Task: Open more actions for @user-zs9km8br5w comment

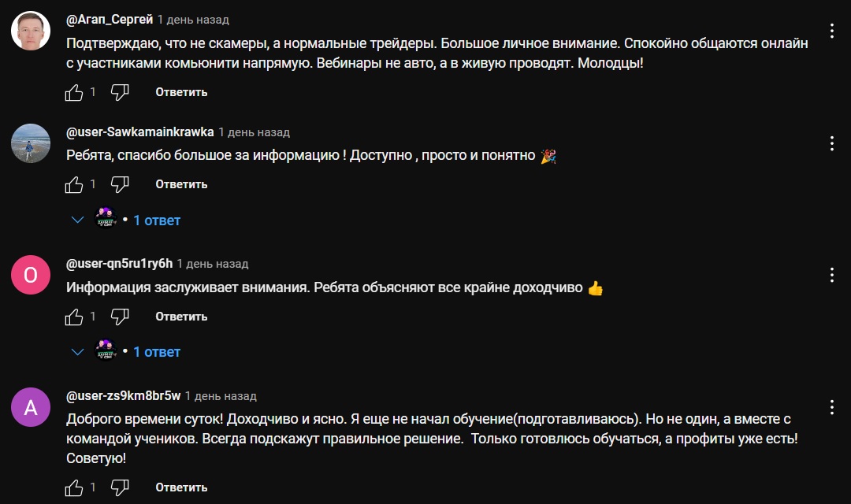Action: pyautogui.click(x=832, y=407)
